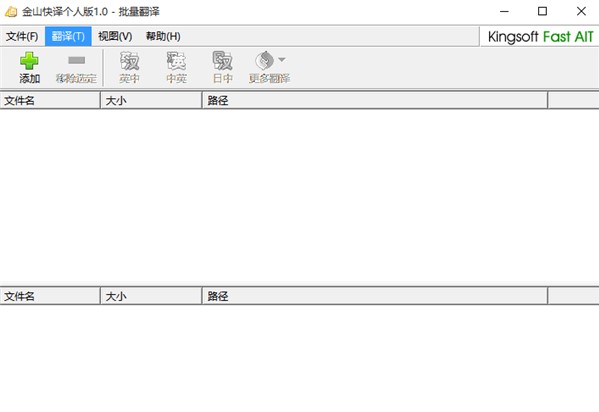
Task: Sort upper list by 文件名 column
Action: pyautogui.click(x=50, y=101)
